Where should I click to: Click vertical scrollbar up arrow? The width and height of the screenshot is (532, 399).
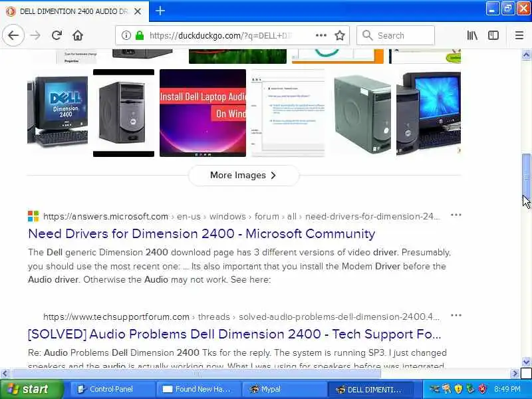526,55
